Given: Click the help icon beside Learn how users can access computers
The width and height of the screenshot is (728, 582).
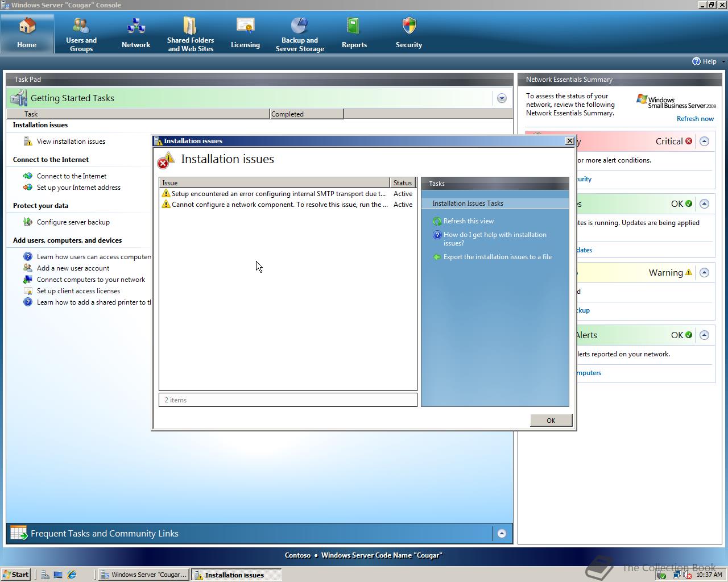Looking at the screenshot, I should (27, 257).
